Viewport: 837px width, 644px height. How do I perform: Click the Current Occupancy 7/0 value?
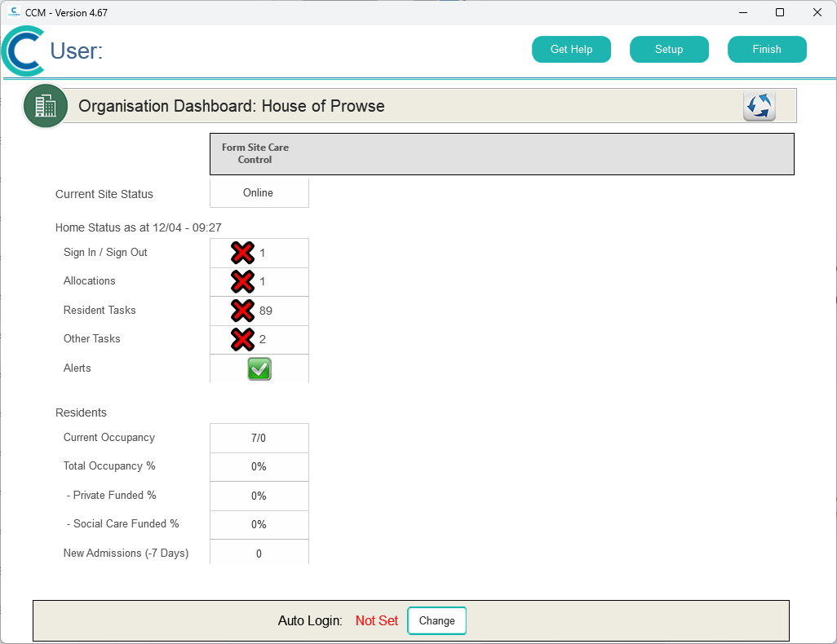tap(259, 438)
